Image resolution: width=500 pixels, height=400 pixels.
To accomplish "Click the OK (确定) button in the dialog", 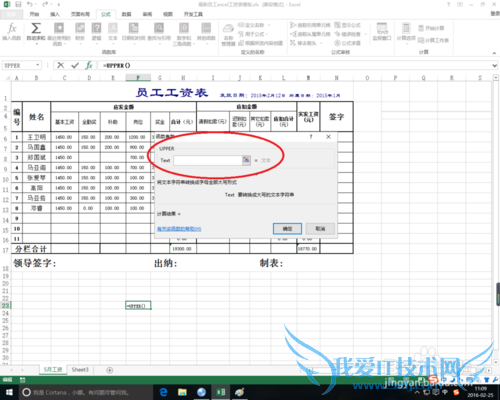I will [287, 229].
